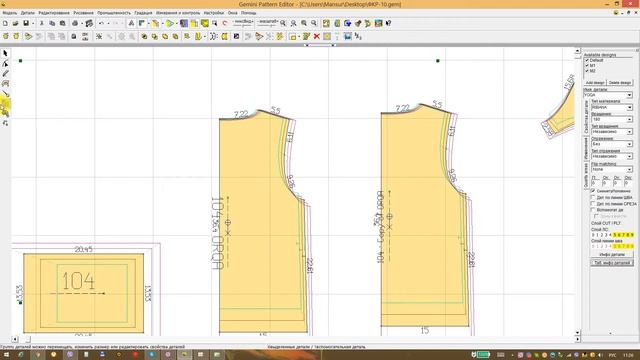The image size is (640, 360).
Task: Click the Инфо детали button
Action: (x=612, y=255)
